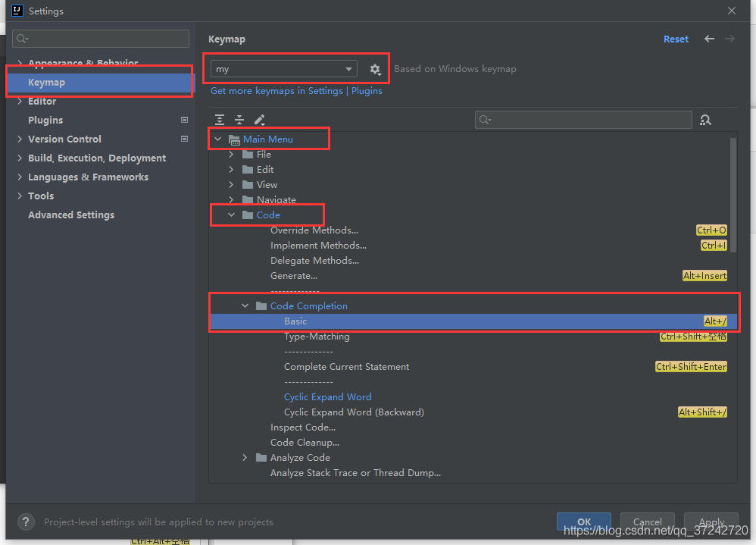Click the OK button

[584, 522]
